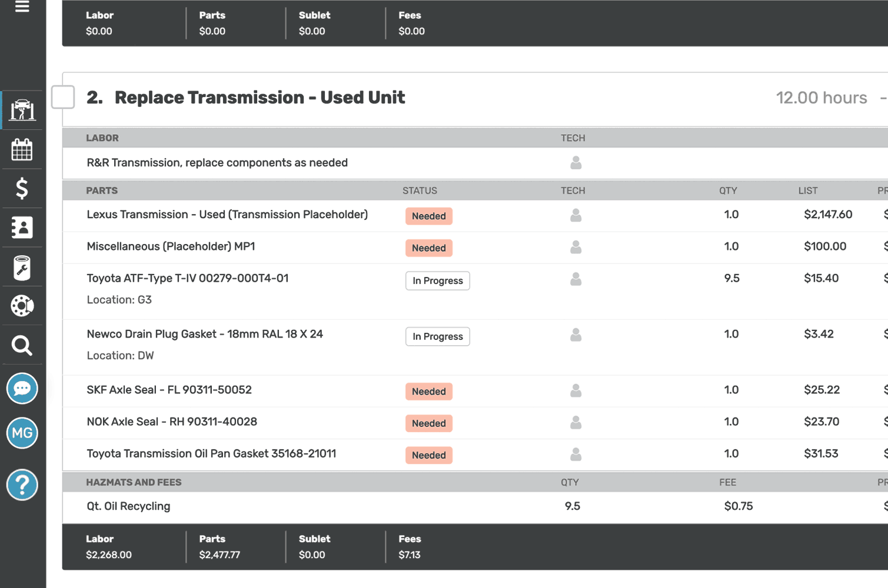Image resolution: width=888 pixels, height=588 pixels.
Task: Open the search tool
Action: [x=22, y=345]
